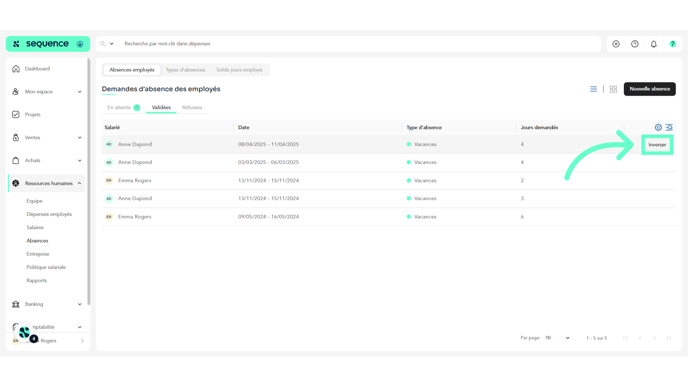The image size is (688, 387).
Task: Go to first page pagination icon
Action: point(625,338)
